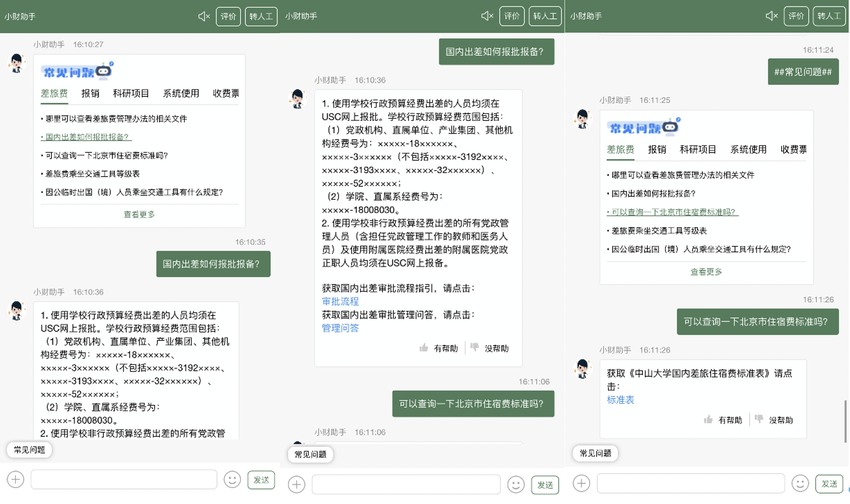The width and height of the screenshot is (850, 504).
Task: Open 常见问题 quick chip in middle panel
Action: pyautogui.click(x=310, y=454)
